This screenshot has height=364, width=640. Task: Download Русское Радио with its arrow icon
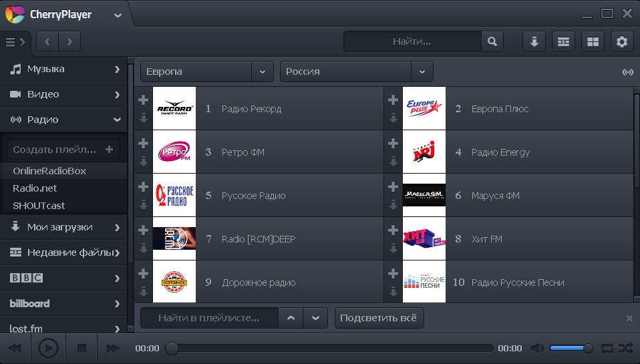(x=143, y=205)
